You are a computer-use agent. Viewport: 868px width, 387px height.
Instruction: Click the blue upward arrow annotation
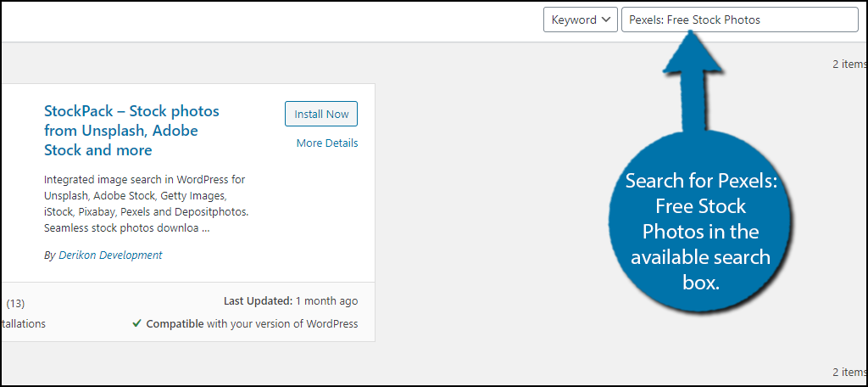pyautogui.click(x=693, y=83)
